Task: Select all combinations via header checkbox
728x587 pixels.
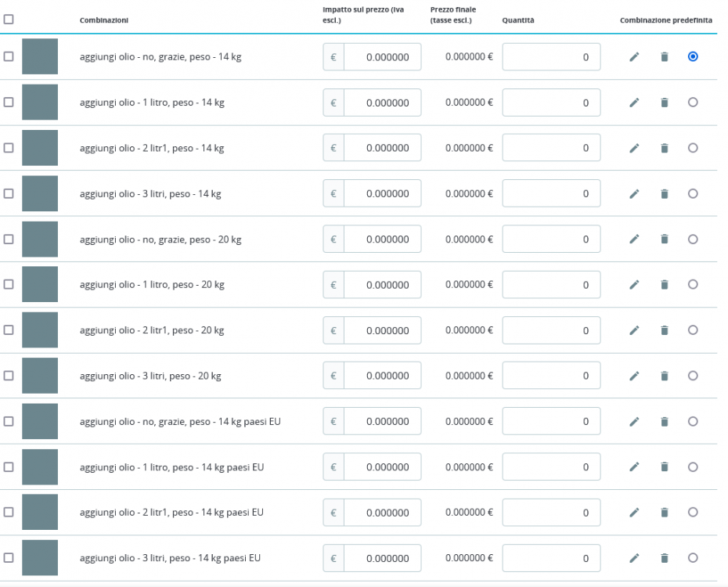Action: coord(10,19)
